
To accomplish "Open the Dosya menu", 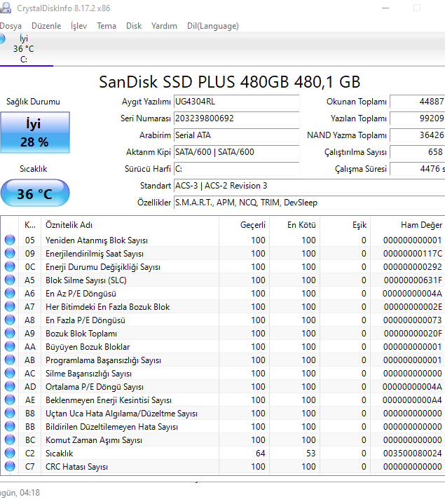I will pyautogui.click(x=11, y=26).
